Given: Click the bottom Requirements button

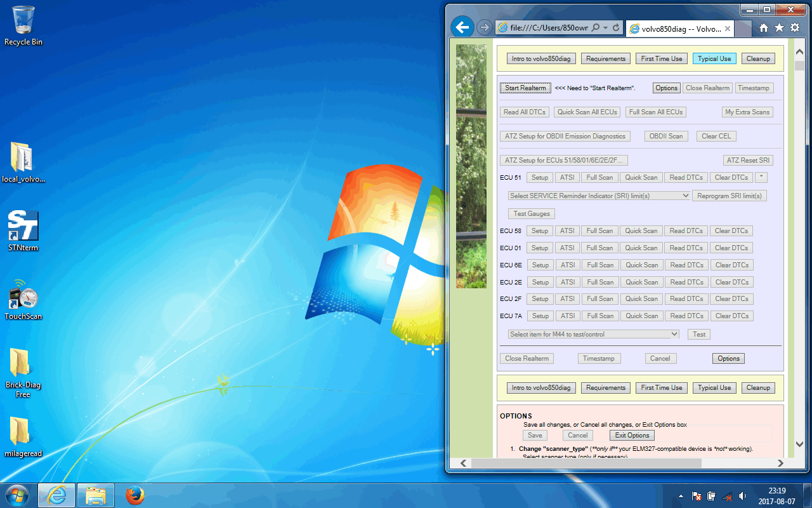Looking at the screenshot, I should point(606,387).
